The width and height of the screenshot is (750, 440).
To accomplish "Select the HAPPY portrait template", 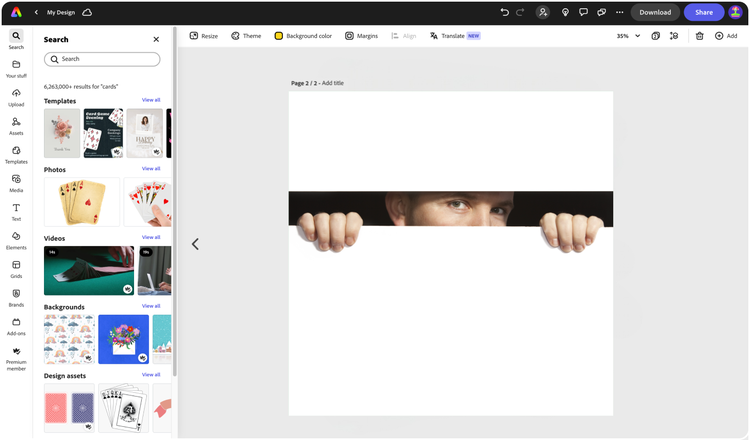I will coord(145,133).
